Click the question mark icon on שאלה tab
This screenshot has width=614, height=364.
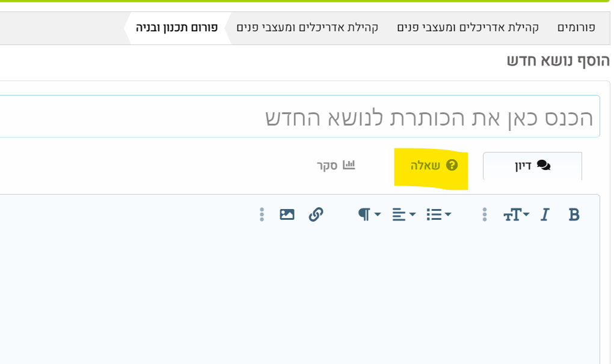pos(452,165)
